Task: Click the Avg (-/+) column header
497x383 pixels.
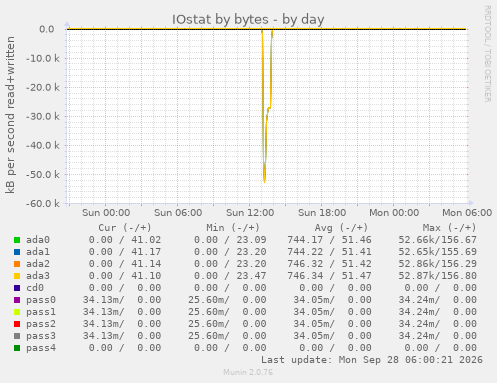Action: pyautogui.click(x=341, y=228)
